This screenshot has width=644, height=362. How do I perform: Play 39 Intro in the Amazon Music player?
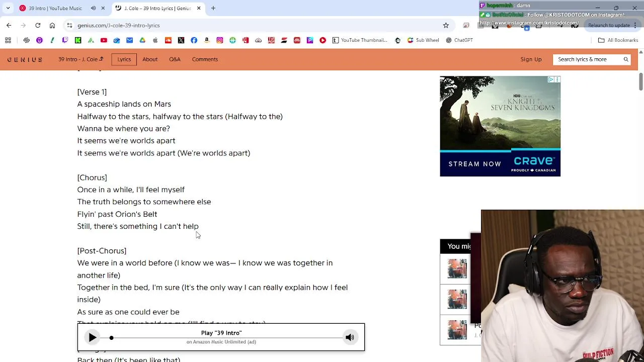click(92, 337)
